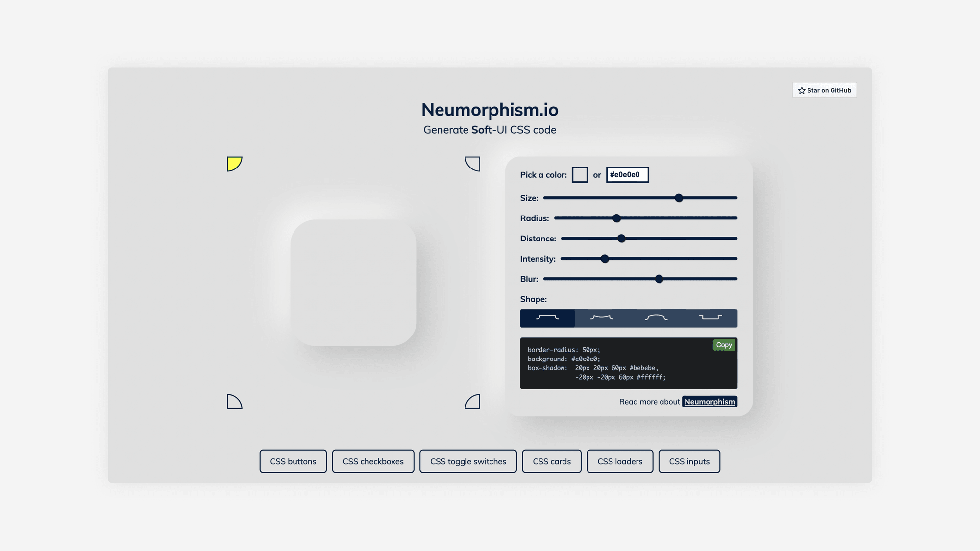Click the color picker swatch
The image size is (980, 551).
pyautogui.click(x=580, y=174)
